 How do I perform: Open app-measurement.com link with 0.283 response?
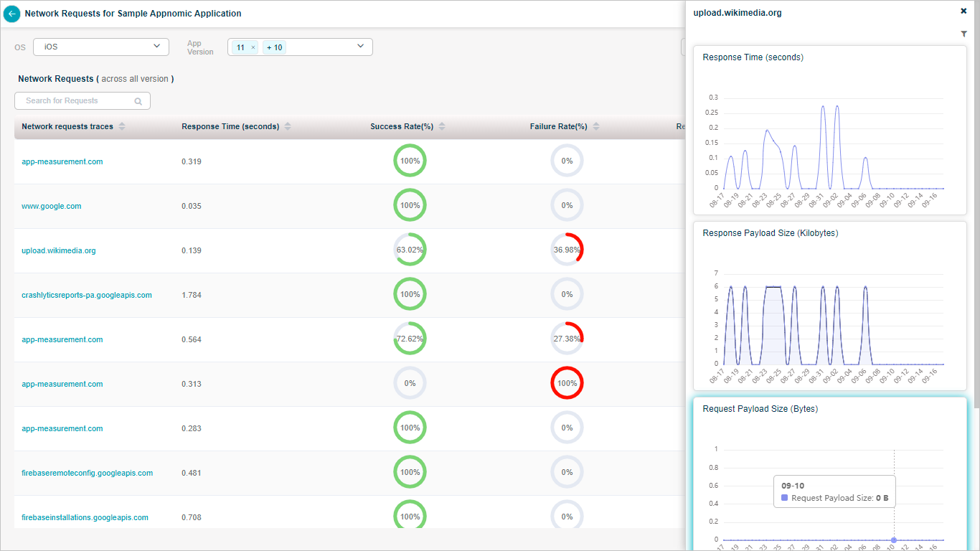[x=62, y=428]
